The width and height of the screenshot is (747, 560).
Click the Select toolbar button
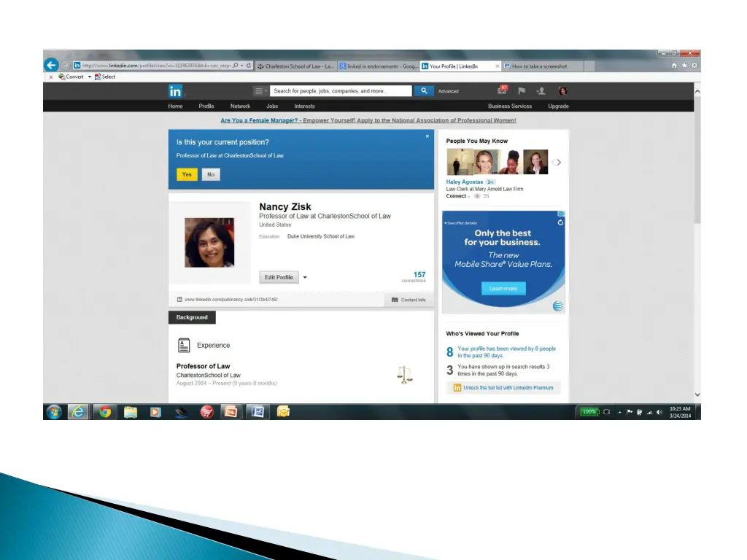point(105,77)
